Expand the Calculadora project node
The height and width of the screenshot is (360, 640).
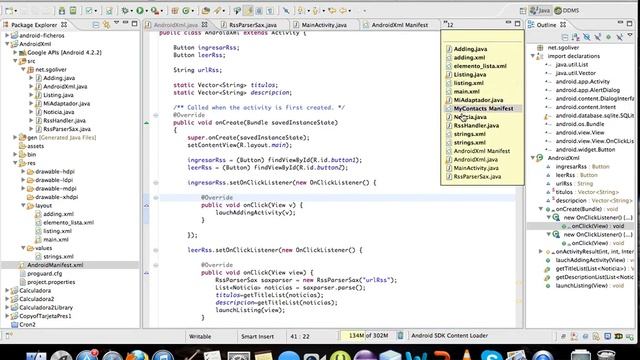(7, 291)
